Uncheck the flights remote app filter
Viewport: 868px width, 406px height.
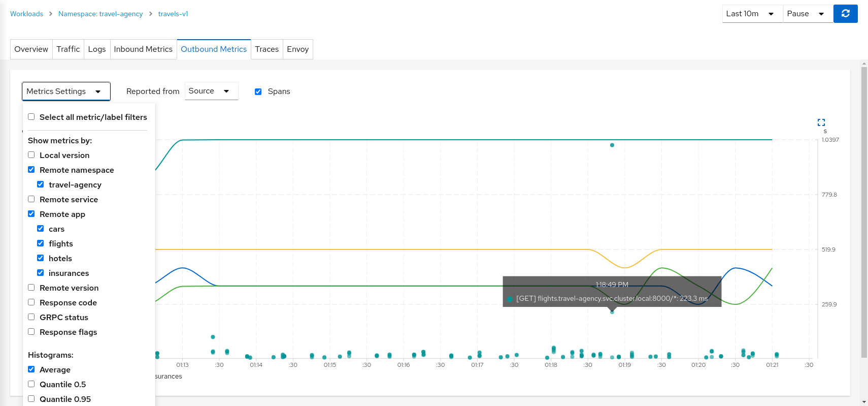pos(41,243)
